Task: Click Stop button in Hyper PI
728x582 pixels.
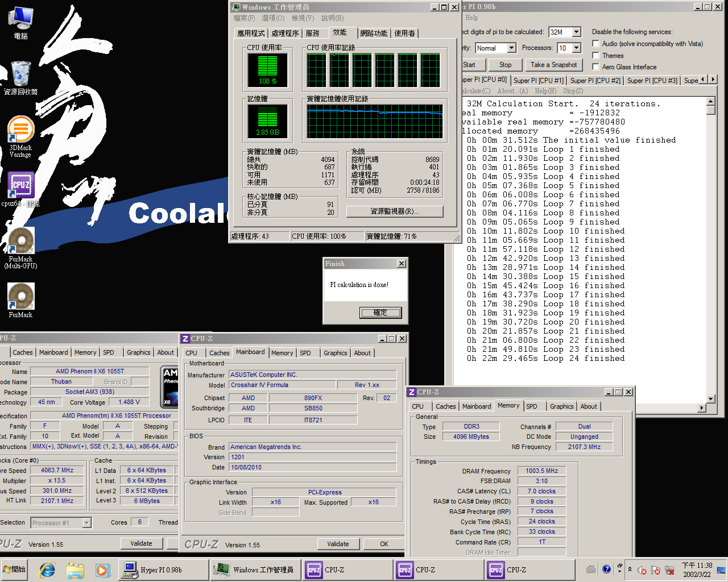Action: (505, 65)
